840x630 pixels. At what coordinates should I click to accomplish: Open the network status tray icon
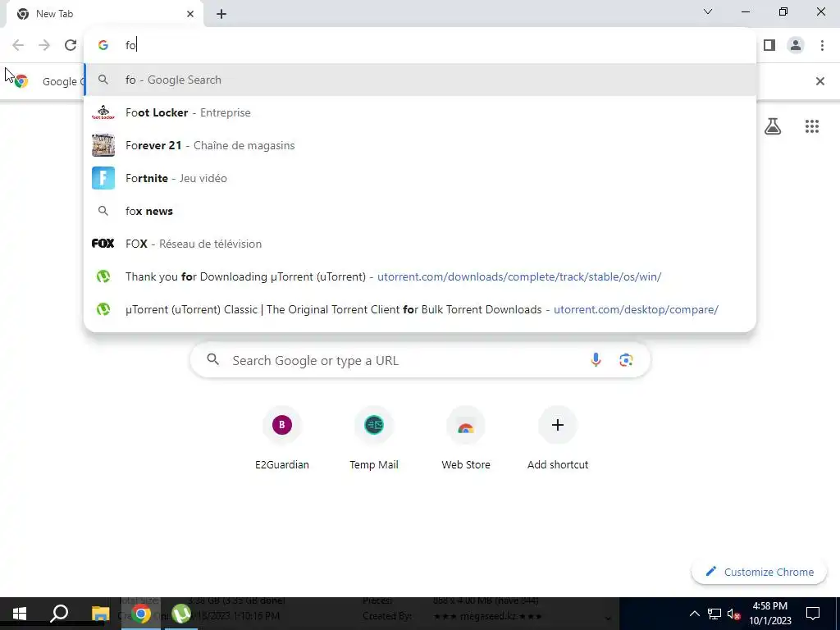(714, 614)
